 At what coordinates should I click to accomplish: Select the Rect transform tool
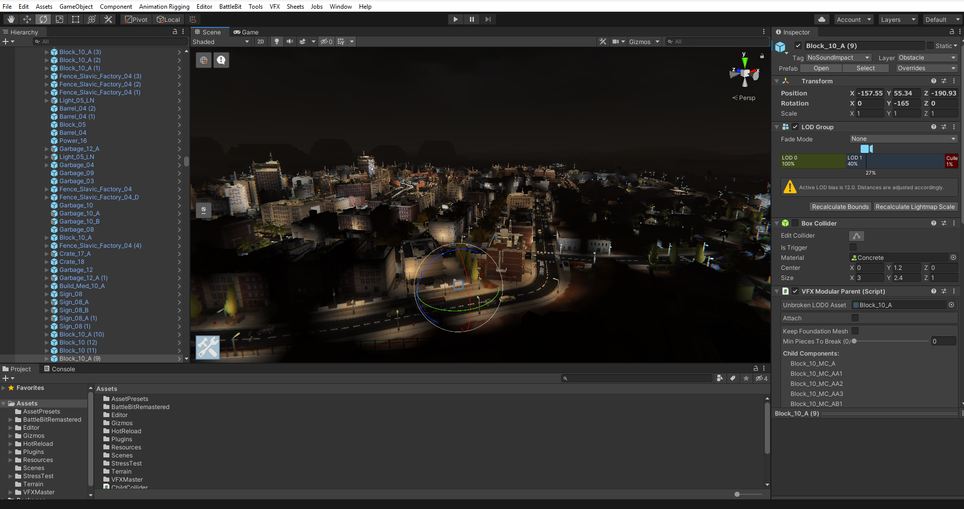click(75, 19)
